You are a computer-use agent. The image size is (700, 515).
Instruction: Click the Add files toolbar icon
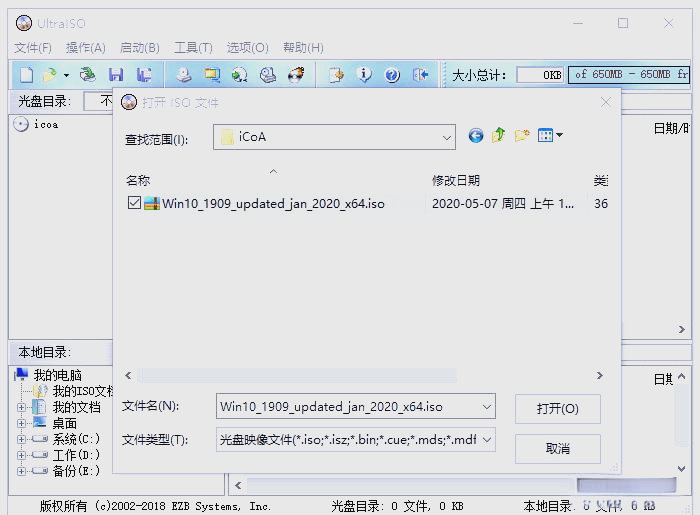[x=336, y=75]
